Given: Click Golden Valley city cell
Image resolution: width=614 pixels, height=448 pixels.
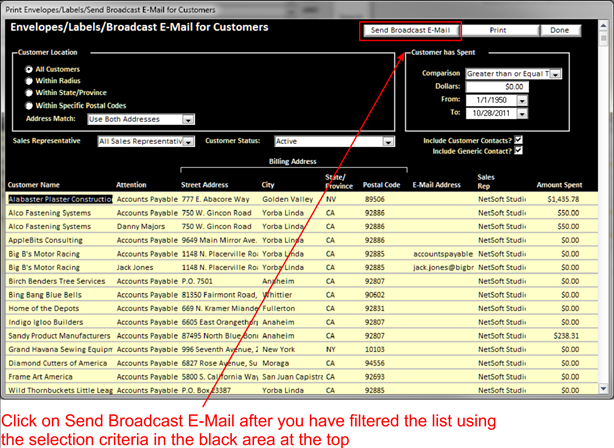Looking at the screenshot, I should coord(288,199).
